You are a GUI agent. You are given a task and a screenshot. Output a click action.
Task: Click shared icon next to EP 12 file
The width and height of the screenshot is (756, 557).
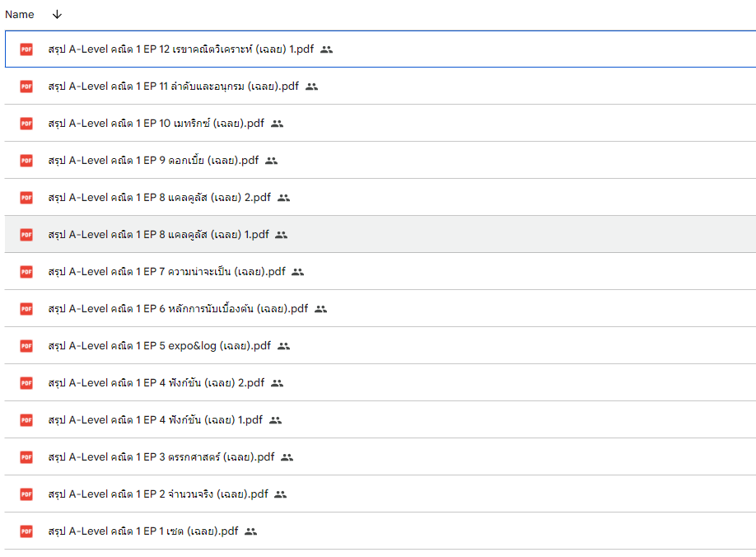pyautogui.click(x=326, y=49)
